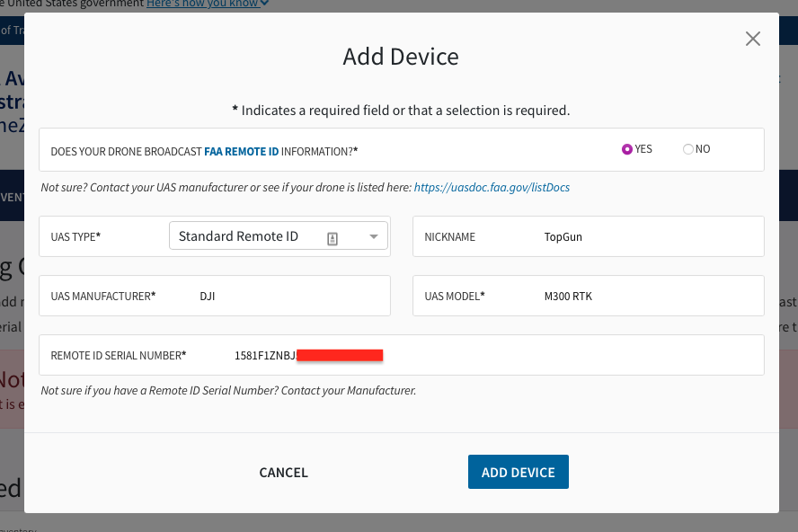
Task: Click the UAS MANUFACTURER* label
Action: (103, 297)
